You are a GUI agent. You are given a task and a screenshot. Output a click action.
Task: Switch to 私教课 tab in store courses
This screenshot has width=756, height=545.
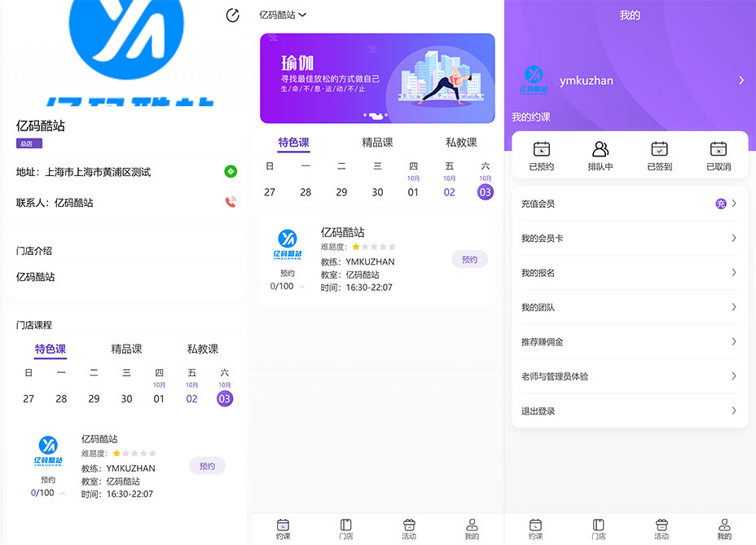[x=203, y=349]
